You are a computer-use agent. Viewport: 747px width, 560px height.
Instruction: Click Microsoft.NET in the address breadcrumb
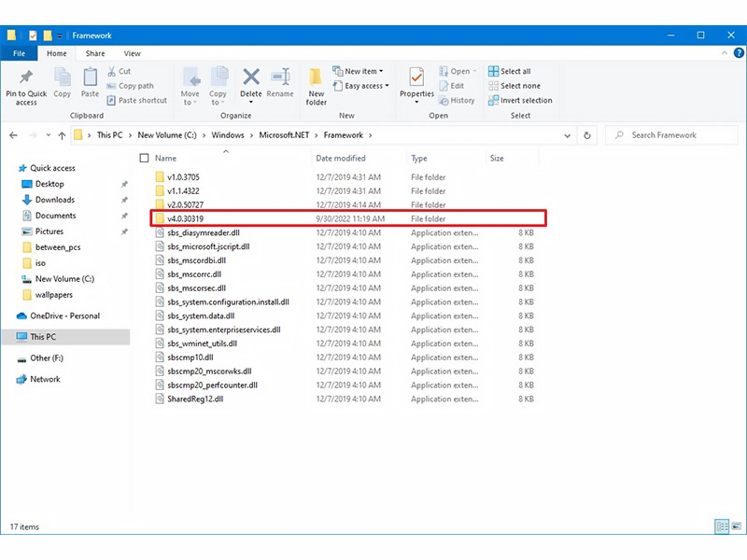tap(284, 135)
